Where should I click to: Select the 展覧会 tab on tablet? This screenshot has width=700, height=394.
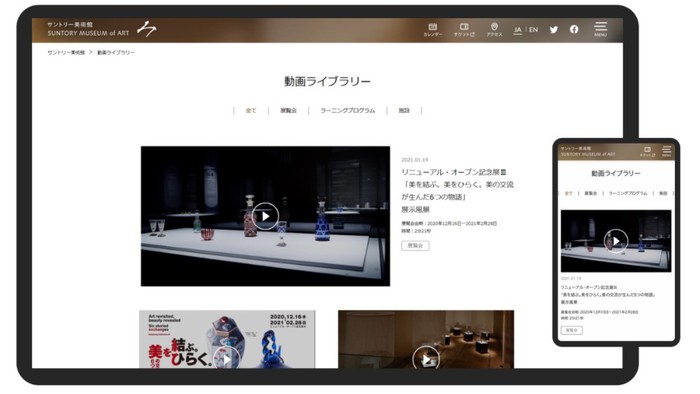288,111
